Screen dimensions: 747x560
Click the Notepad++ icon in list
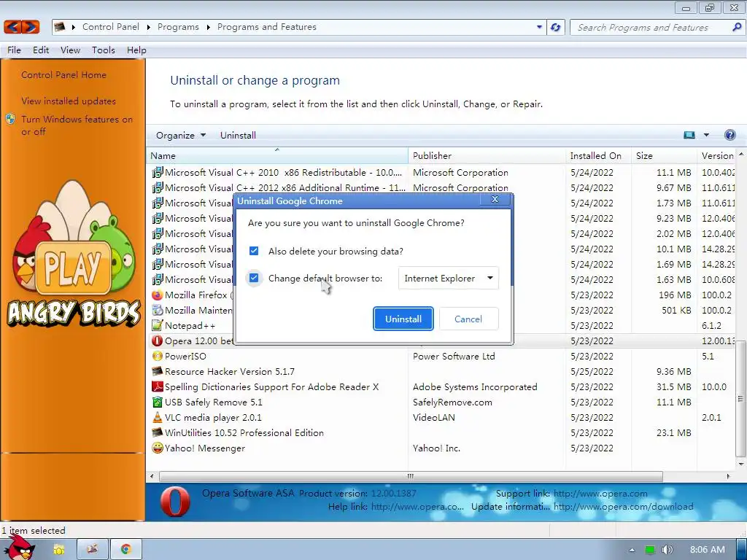tap(158, 326)
